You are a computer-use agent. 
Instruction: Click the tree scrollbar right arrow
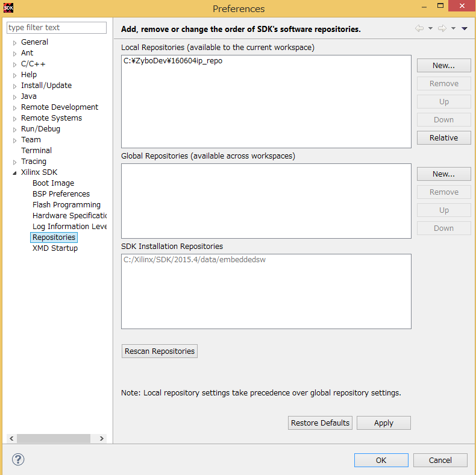[101, 438]
